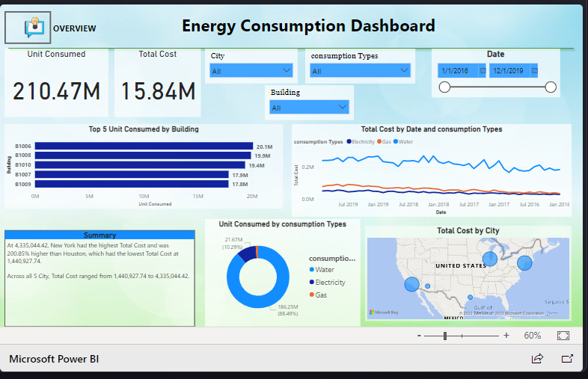Click the zoom in plus icon
The image size is (588, 379).
[x=506, y=336]
